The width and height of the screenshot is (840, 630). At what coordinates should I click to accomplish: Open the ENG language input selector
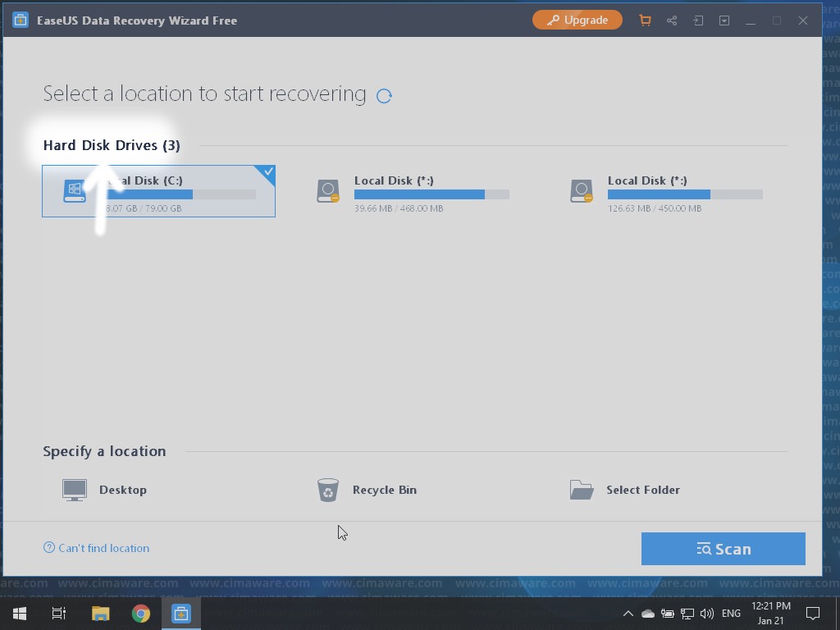click(x=731, y=614)
